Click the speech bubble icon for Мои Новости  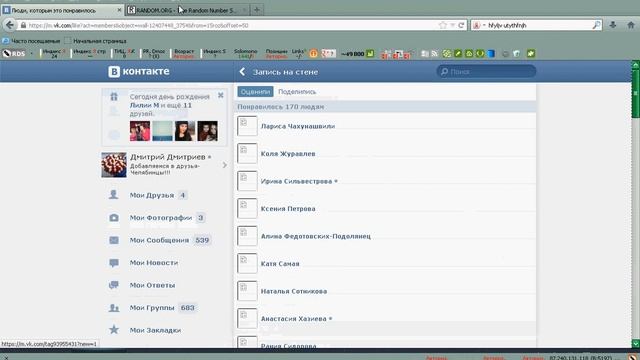(114, 263)
